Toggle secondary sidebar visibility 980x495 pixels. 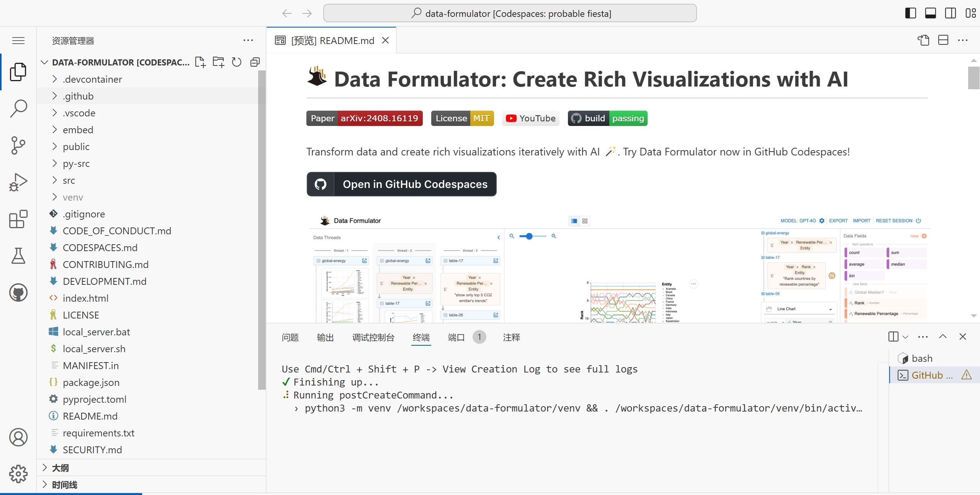click(x=951, y=13)
